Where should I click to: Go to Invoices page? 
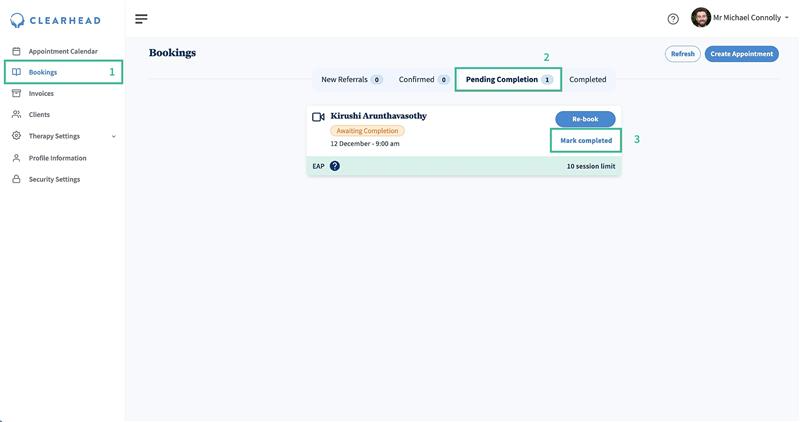[41, 93]
